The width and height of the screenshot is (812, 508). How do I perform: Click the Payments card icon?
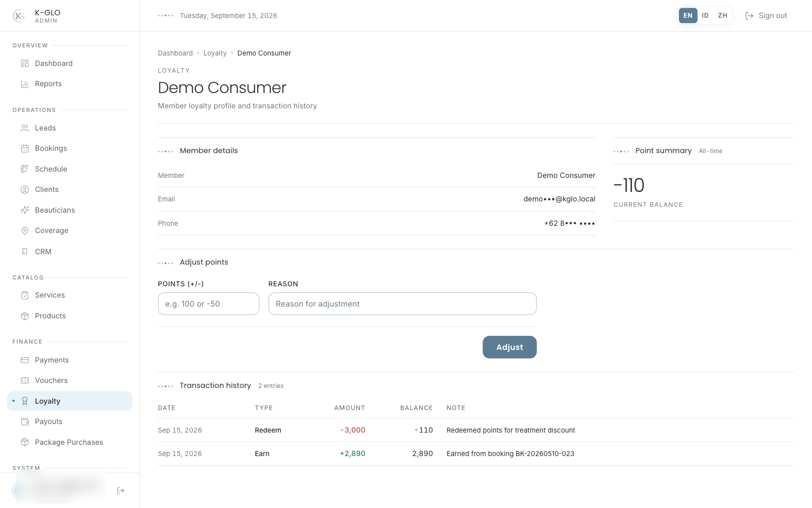pyautogui.click(x=25, y=360)
